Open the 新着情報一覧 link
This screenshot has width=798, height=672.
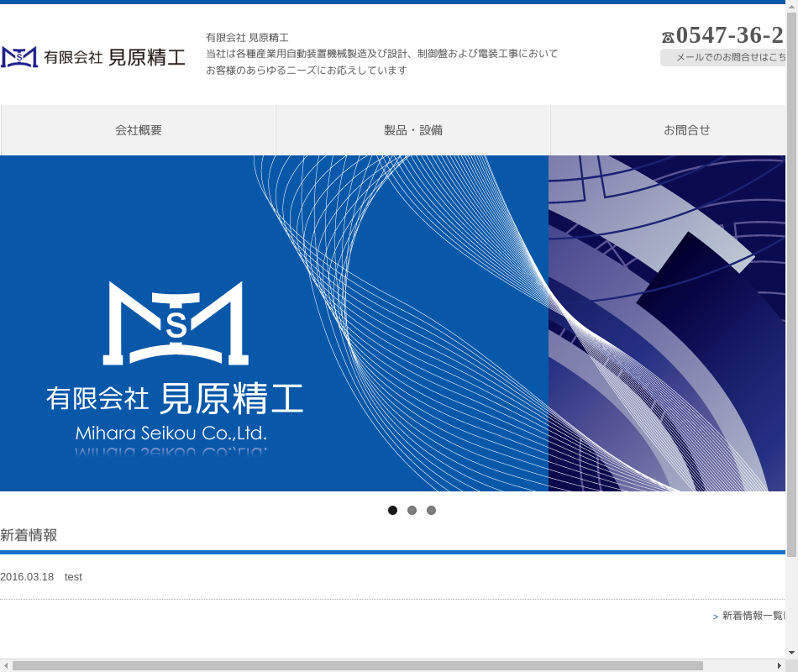point(753,616)
